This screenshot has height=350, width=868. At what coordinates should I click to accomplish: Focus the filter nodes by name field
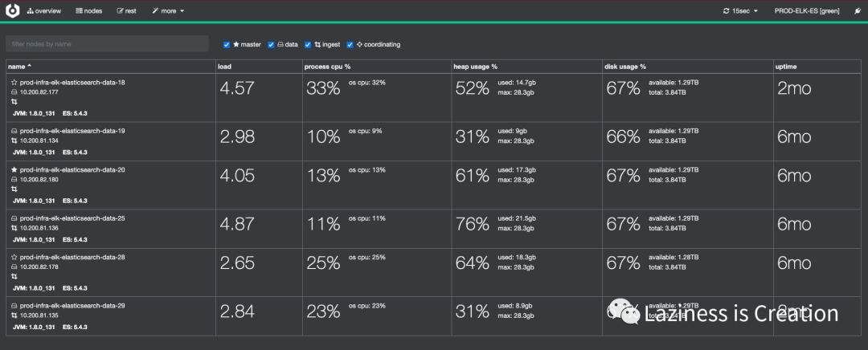point(107,44)
